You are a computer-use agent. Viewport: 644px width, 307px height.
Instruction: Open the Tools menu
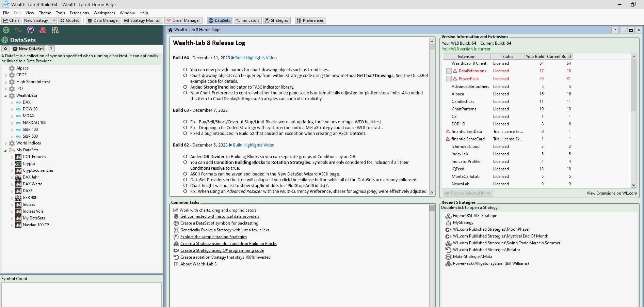point(60,13)
